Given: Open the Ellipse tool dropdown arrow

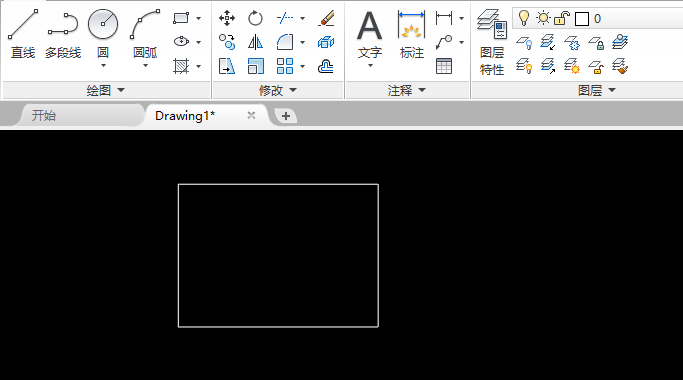Looking at the screenshot, I should pyautogui.click(x=199, y=42).
